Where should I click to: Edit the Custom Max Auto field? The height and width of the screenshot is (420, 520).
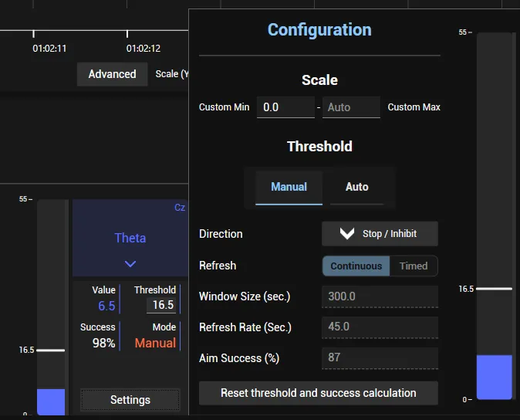point(351,107)
